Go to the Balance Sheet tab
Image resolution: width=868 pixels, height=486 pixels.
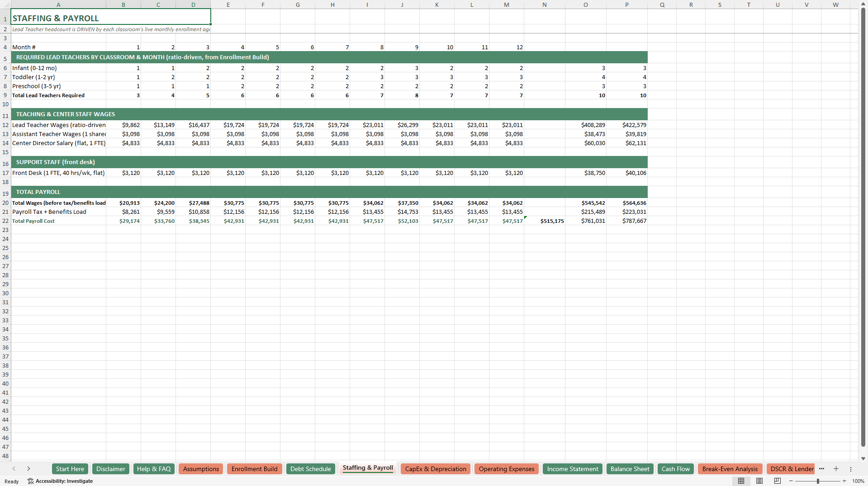tap(630, 469)
